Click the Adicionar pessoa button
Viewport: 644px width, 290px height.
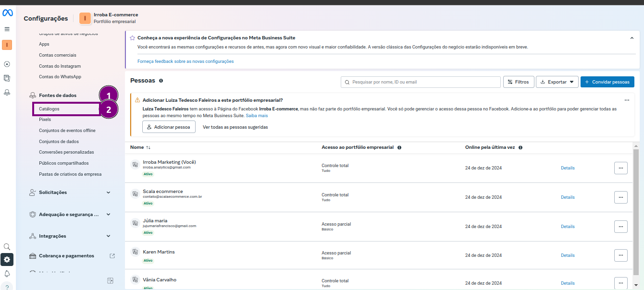click(169, 127)
